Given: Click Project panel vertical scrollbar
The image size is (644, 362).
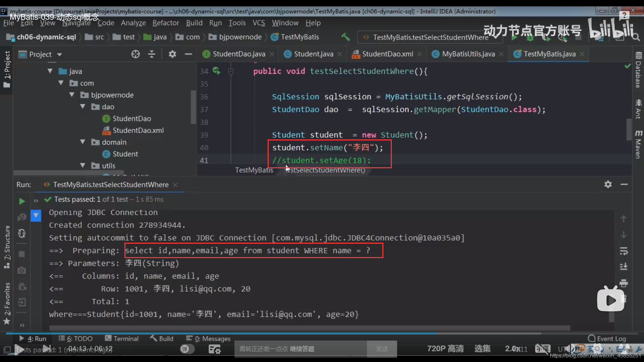Looking at the screenshot, I should [x=193, y=107].
